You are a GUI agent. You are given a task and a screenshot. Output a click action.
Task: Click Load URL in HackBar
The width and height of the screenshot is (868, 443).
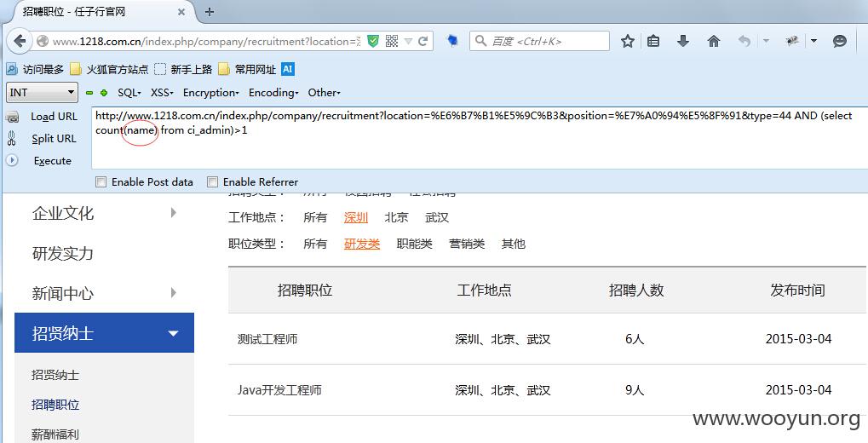tap(54, 116)
